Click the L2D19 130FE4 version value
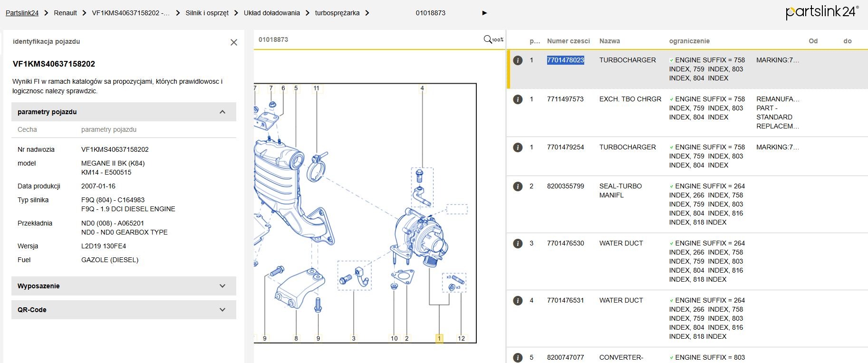The image size is (868, 363). tap(104, 246)
